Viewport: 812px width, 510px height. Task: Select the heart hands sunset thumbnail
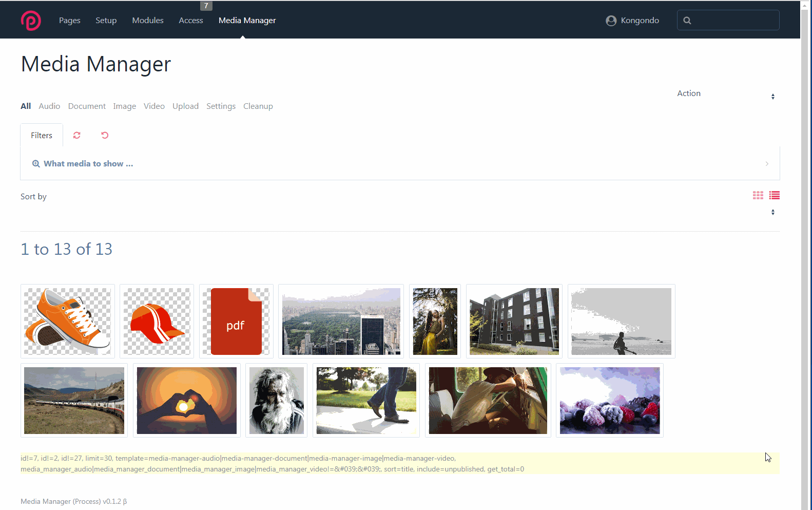pos(187,401)
